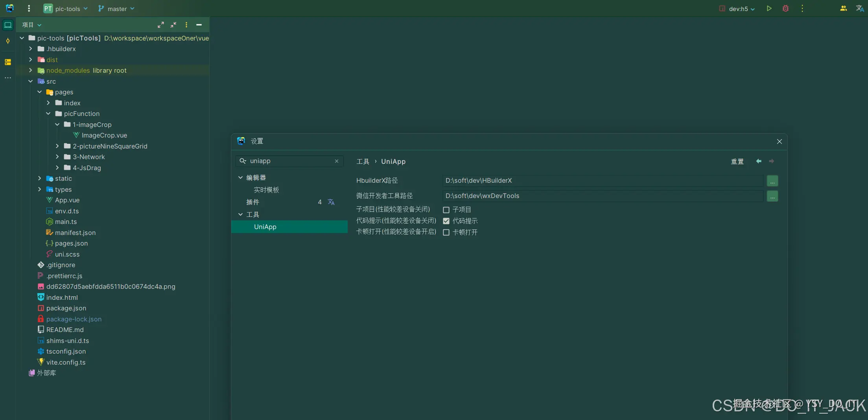
Task: Select pages.json in the project tree
Action: tap(71, 243)
